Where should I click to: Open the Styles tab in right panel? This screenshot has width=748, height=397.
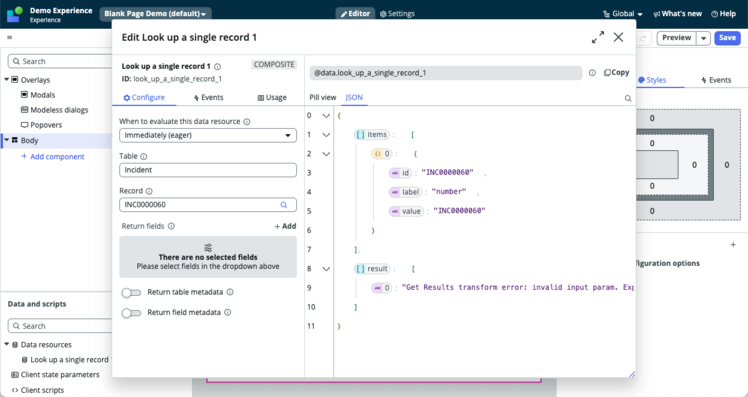coord(653,80)
